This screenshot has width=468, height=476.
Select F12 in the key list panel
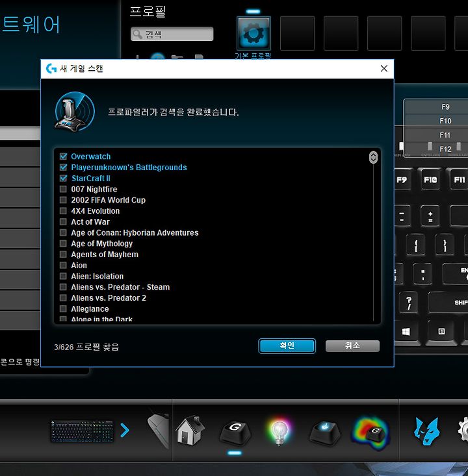coord(436,149)
